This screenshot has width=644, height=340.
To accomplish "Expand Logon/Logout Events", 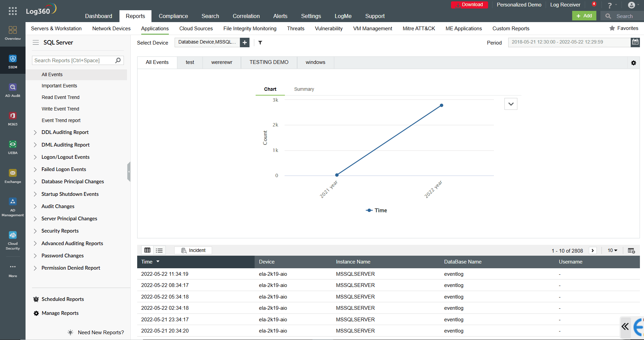I will pos(35,157).
